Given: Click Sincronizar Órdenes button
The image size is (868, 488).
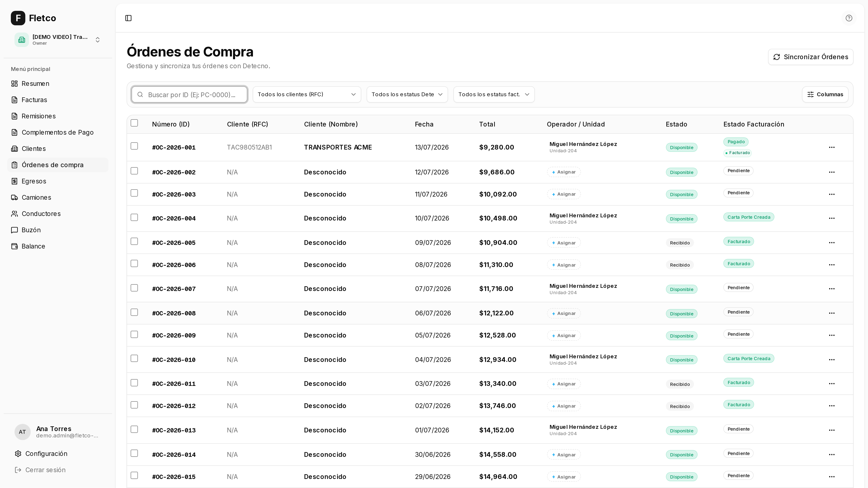Looking at the screenshot, I should pos(811,57).
